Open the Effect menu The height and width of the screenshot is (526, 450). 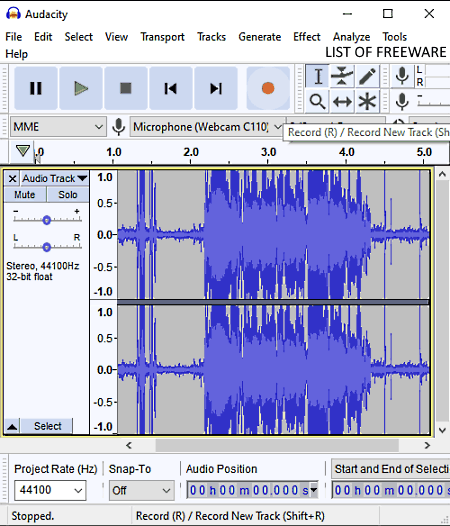pyautogui.click(x=307, y=37)
